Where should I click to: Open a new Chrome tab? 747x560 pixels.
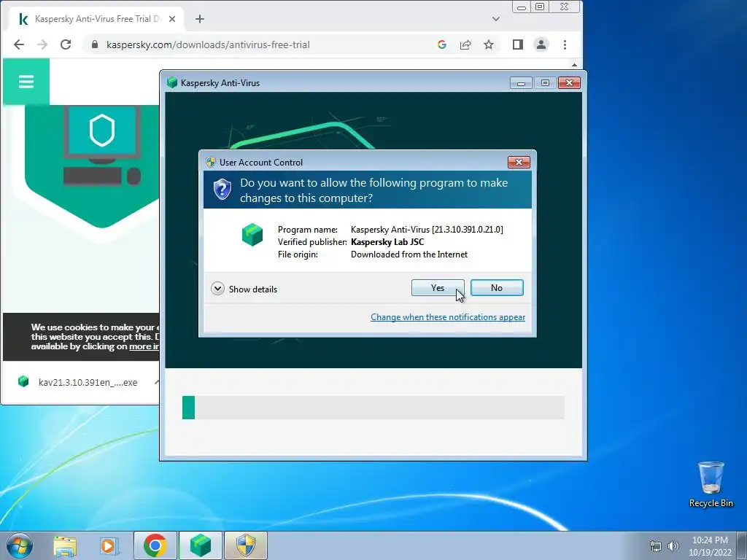[200, 19]
